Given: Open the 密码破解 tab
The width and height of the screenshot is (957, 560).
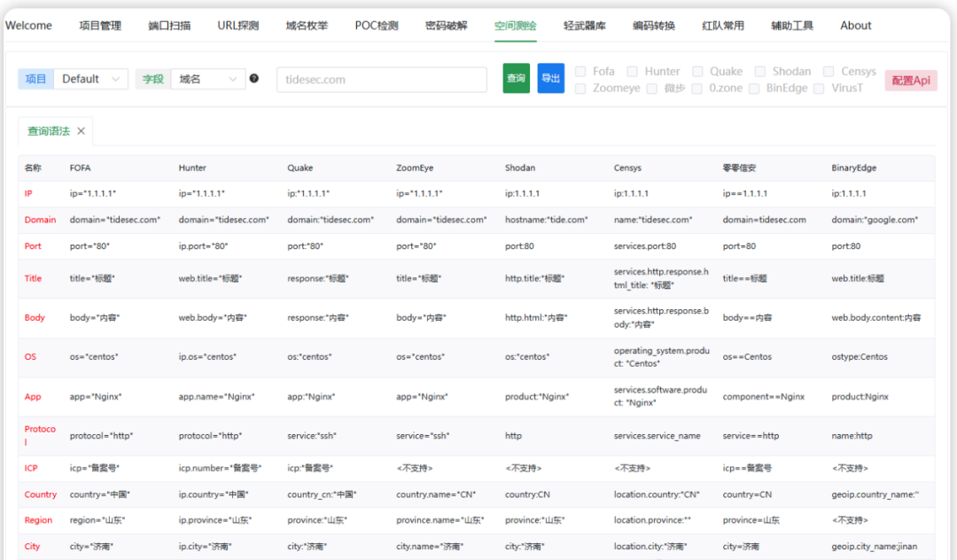Looking at the screenshot, I should tap(446, 26).
